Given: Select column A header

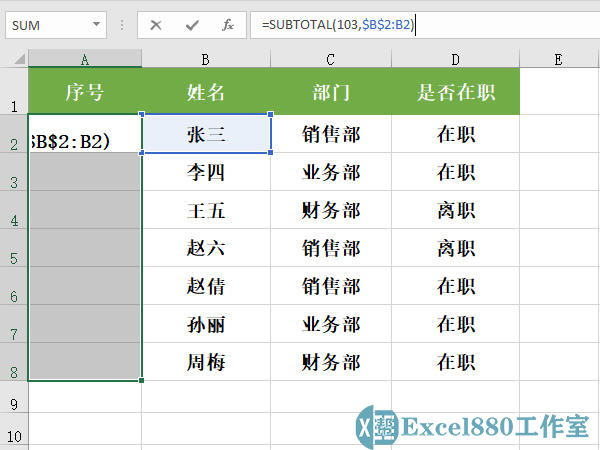Looking at the screenshot, I should pyautogui.click(x=85, y=59).
